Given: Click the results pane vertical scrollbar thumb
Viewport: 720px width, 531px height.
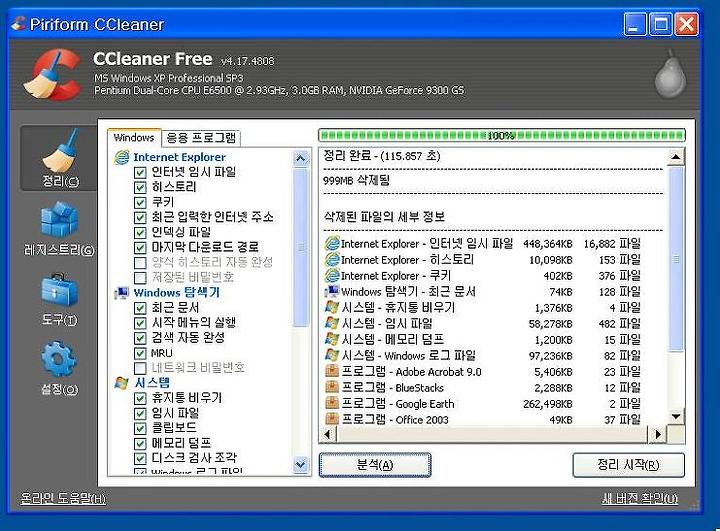Looking at the screenshot, I should point(676,259).
